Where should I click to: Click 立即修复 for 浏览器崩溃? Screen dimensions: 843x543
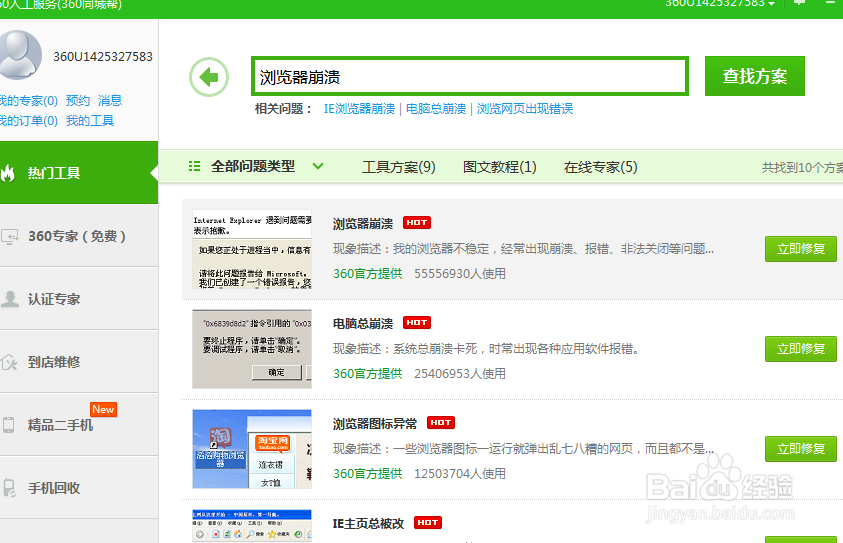coord(801,249)
